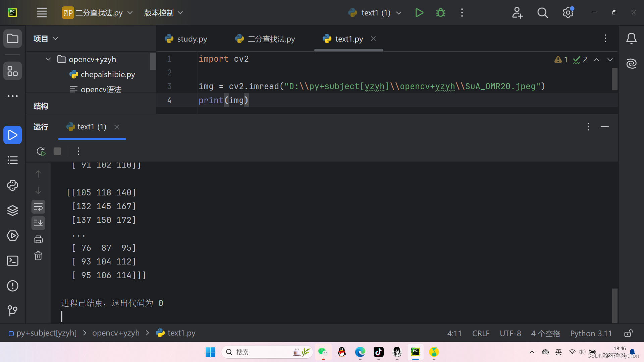Open the AI Assistant swirl icon
Viewport: 644px width, 362px height.
tap(631, 63)
